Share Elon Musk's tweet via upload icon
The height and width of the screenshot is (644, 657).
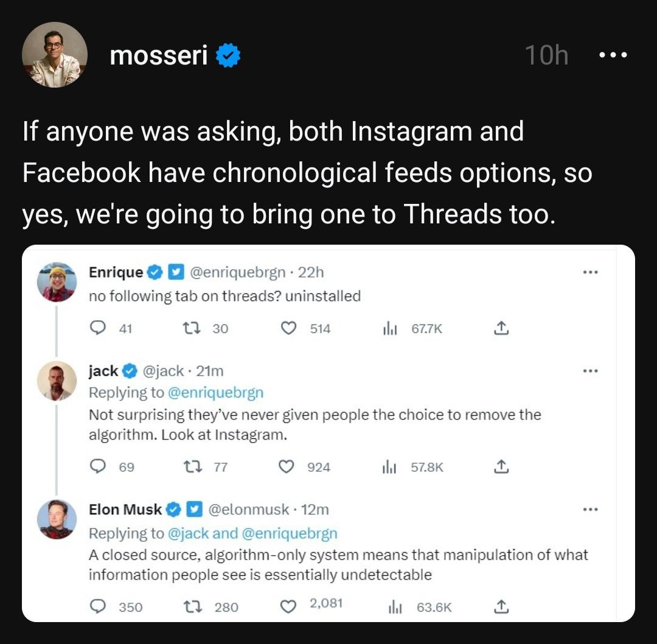500,606
